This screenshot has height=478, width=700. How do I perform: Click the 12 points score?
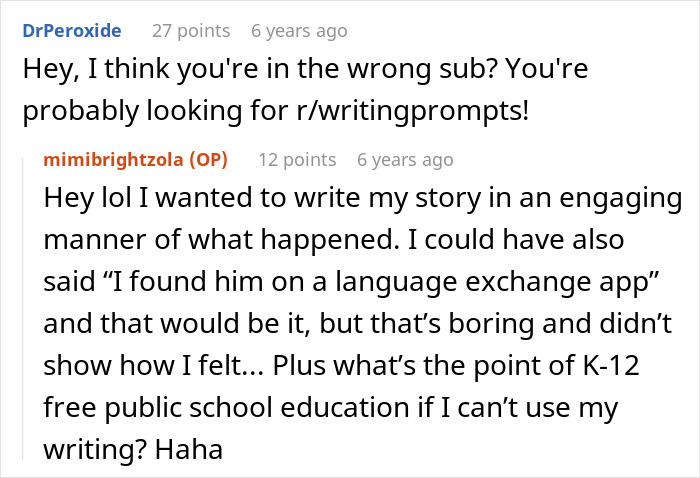[297, 160]
